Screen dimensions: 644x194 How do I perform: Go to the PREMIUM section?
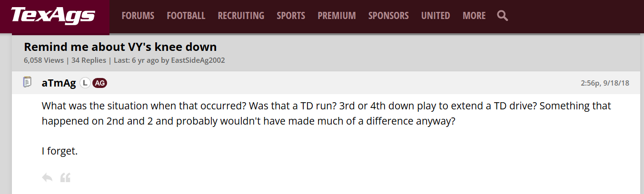coord(337,16)
